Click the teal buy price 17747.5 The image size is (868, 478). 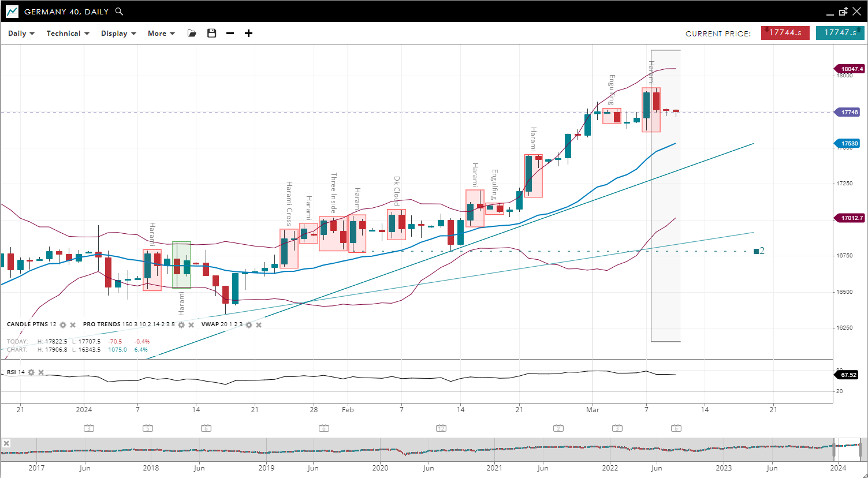click(x=840, y=33)
